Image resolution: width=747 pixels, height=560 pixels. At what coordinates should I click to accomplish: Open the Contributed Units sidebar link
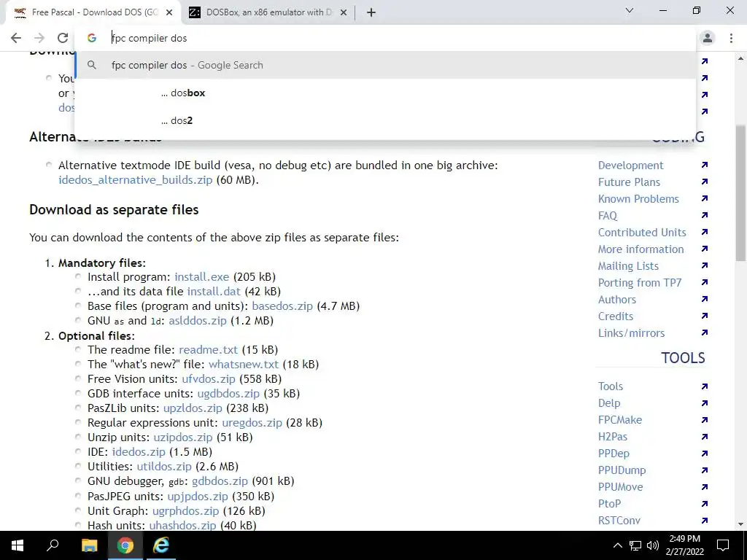642,233
